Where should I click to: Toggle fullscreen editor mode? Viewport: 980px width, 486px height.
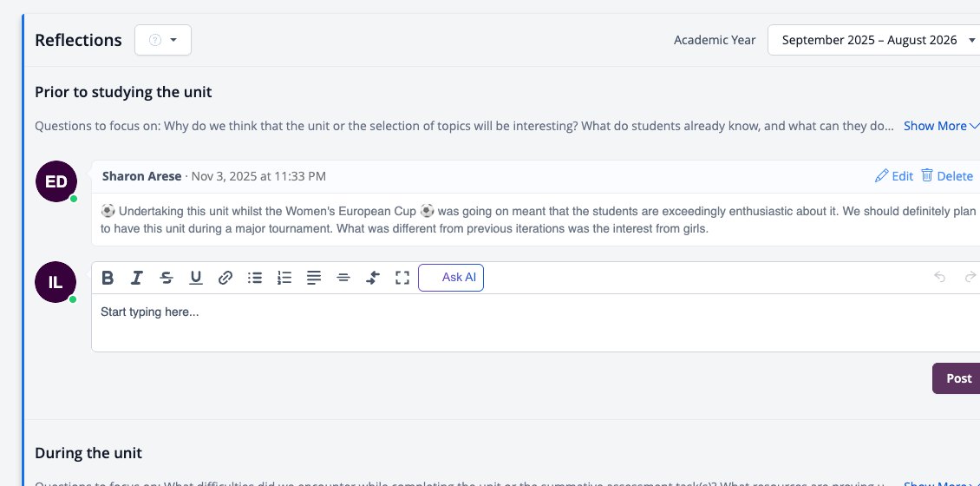402,278
